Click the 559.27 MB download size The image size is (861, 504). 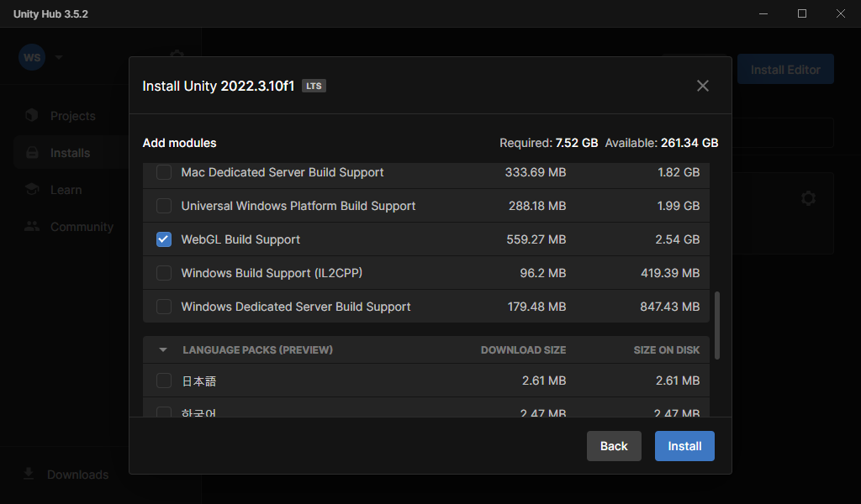(x=536, y=239)
